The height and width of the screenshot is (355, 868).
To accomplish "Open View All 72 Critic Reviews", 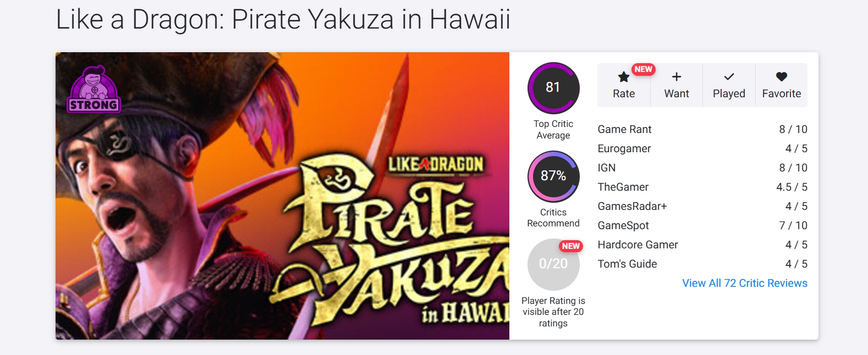I will (744, 283).
